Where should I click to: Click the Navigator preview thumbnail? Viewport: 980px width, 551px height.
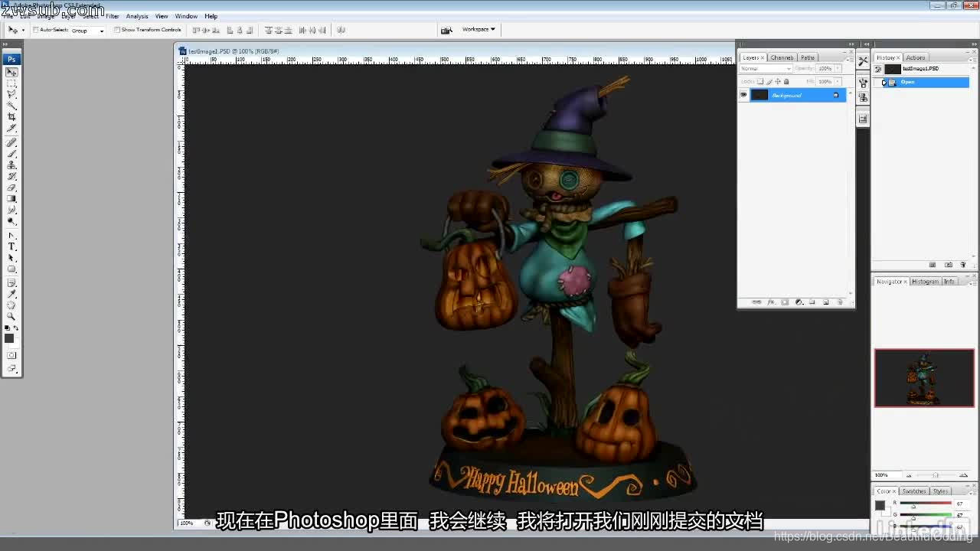point(924,378)
